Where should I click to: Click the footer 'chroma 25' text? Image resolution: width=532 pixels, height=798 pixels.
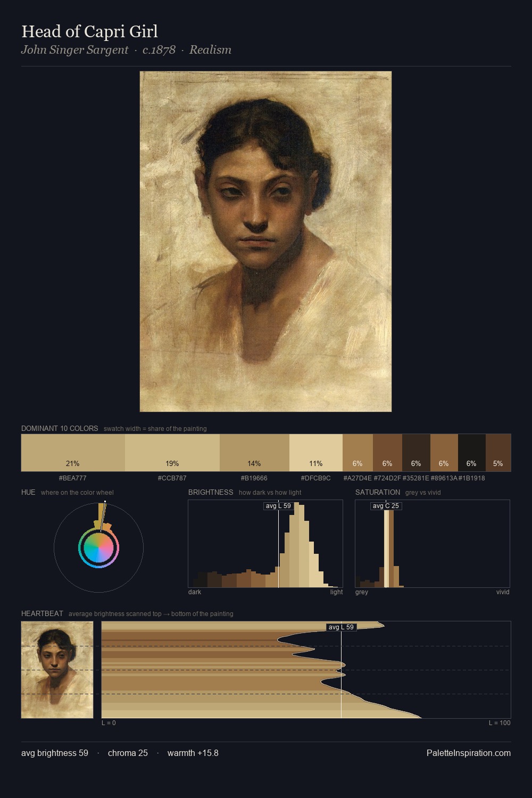point(128,753)
